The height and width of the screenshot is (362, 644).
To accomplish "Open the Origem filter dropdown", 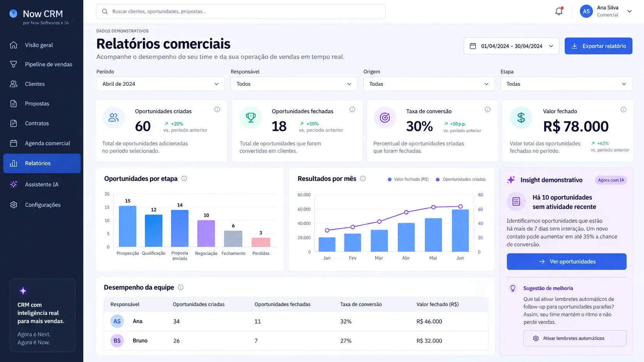I will pos(429,84).
